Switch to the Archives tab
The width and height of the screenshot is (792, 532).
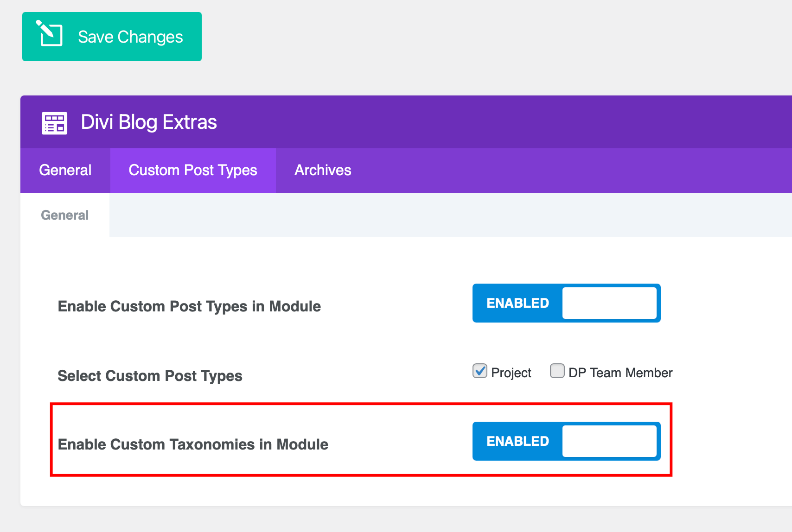point(323,170)
